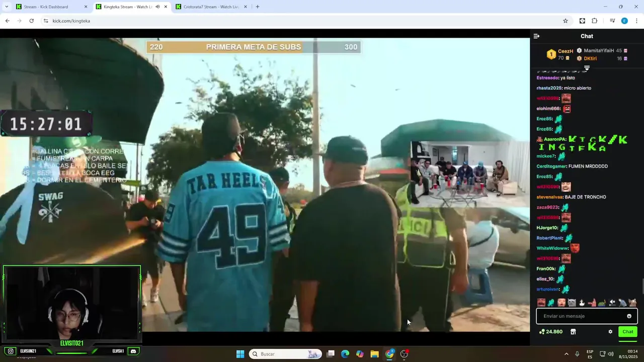Click username Estresado in chat
Image resolution: width=644 pixels, height=362 pixels.
(x=547, y=77)
